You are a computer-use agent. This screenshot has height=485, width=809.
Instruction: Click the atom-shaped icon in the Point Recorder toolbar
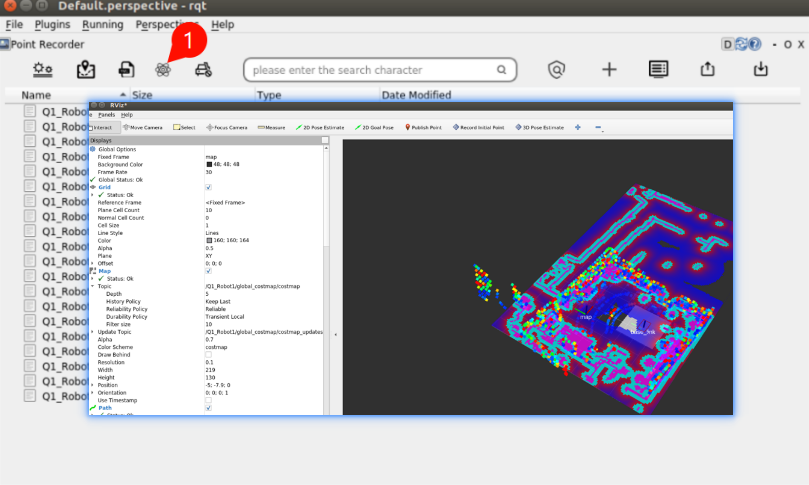tap(164, 69)
